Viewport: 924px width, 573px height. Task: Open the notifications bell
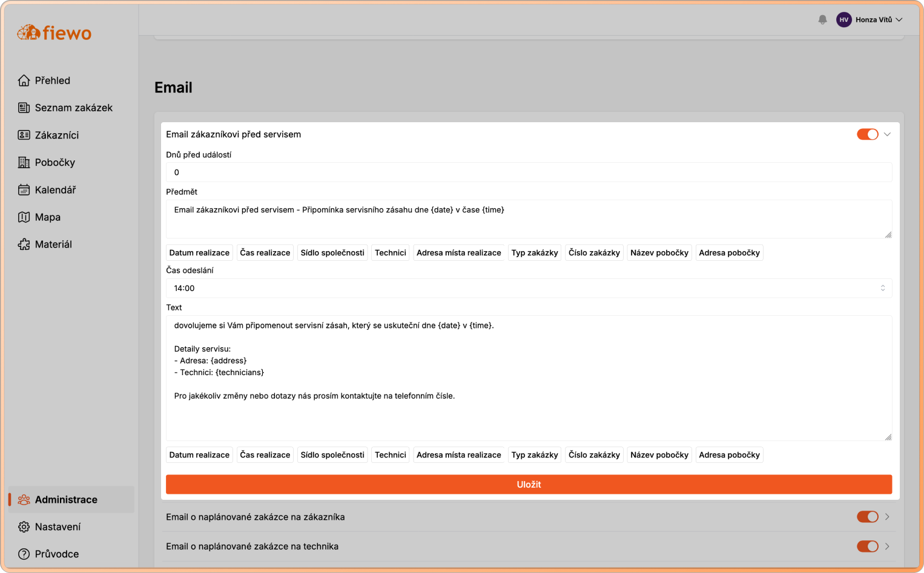pyautogui.click(x=822, y=20)
